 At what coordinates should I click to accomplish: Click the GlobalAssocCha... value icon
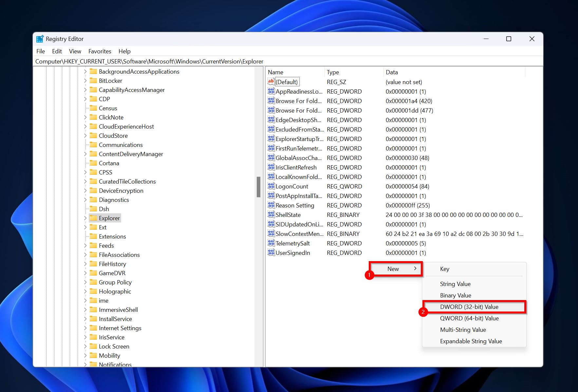[271, 158]
